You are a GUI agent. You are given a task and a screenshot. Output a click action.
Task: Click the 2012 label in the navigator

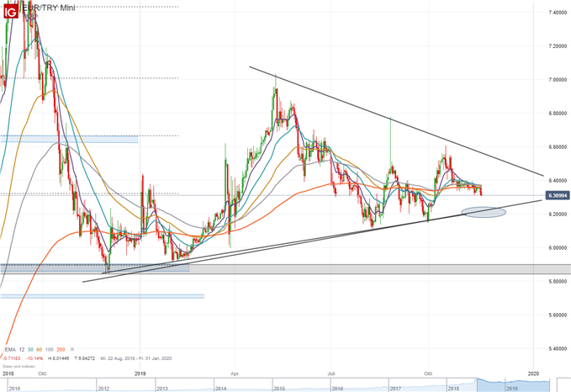click(103, 389)
